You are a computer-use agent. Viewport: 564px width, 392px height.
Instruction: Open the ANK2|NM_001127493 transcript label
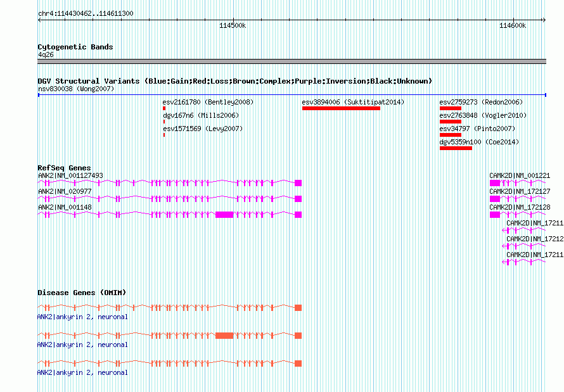click(70, 175)
